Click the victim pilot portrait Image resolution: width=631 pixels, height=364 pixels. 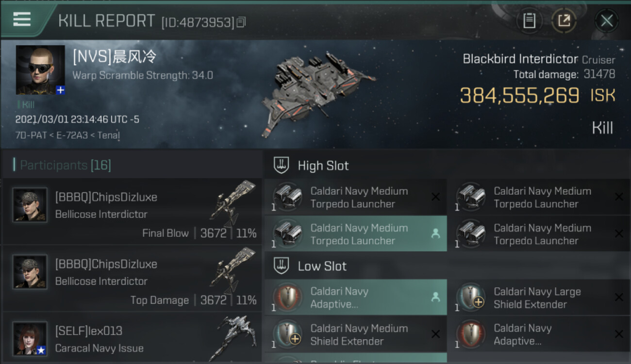[40, 70]
